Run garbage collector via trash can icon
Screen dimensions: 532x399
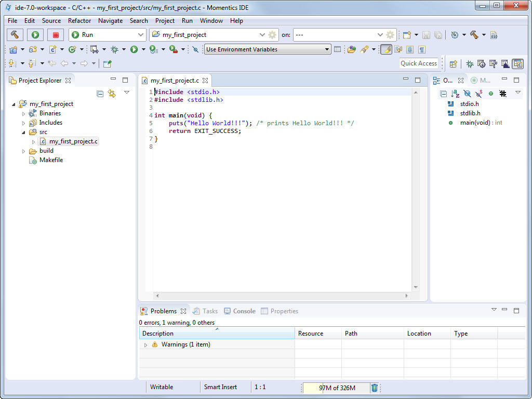click(375, 388)
